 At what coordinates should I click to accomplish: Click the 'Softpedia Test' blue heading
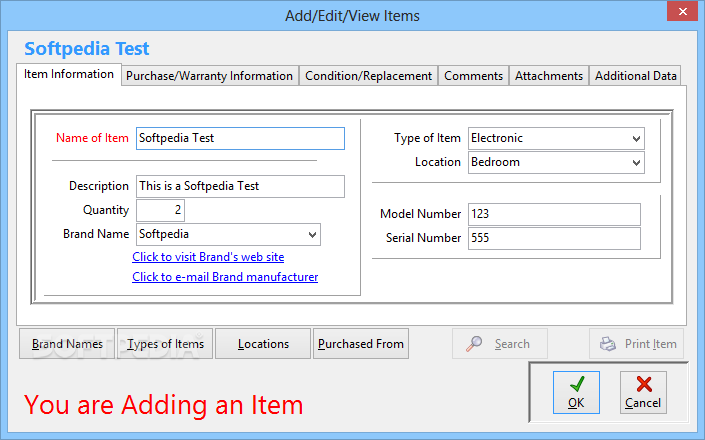click(87, 49)
